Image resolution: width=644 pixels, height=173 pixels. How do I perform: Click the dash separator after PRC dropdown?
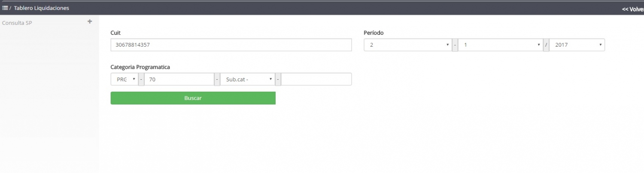point(141,79)
